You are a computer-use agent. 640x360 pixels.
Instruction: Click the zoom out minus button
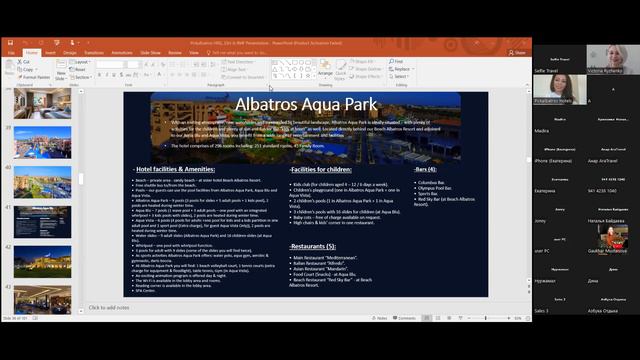coord(469,318)
